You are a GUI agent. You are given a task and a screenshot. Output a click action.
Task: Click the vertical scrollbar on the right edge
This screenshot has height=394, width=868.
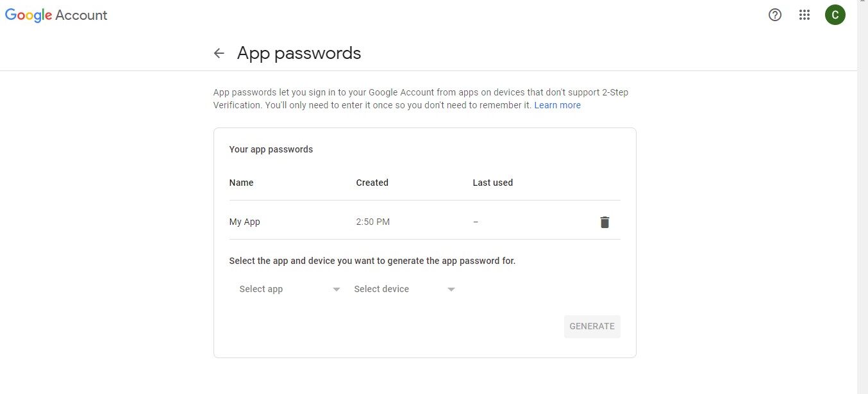862,192
